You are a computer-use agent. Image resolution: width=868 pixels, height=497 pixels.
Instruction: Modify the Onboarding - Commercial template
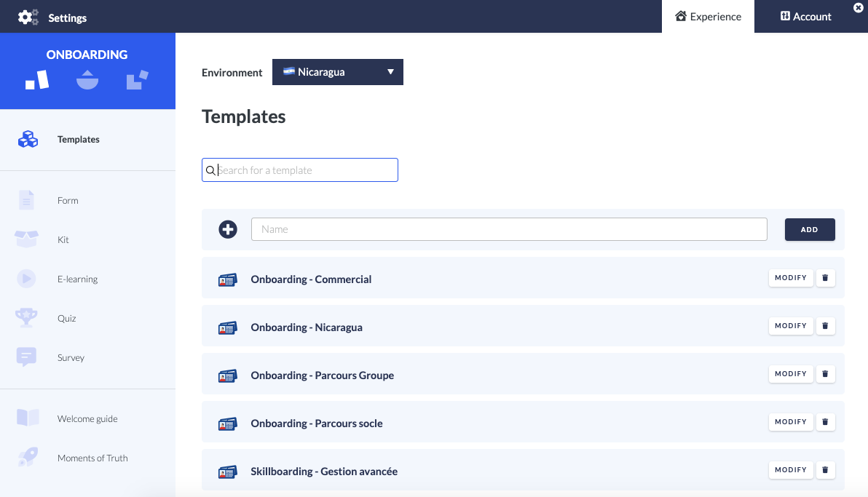click(791, 278)
